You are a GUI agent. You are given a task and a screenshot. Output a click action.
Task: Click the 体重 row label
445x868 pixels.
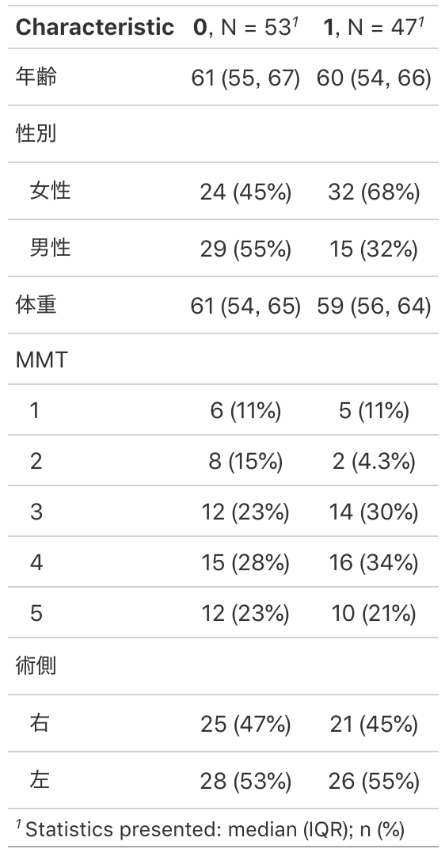[x=36, y=304]
